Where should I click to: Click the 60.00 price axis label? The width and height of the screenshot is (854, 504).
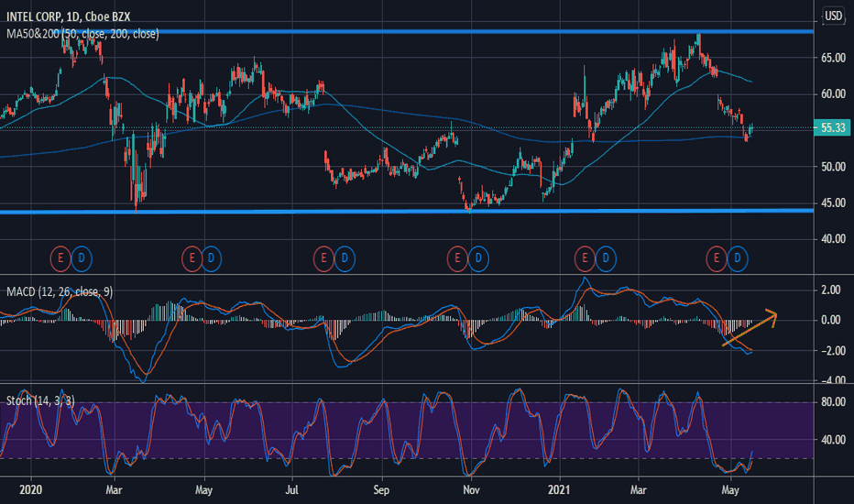tap(833, 94)
